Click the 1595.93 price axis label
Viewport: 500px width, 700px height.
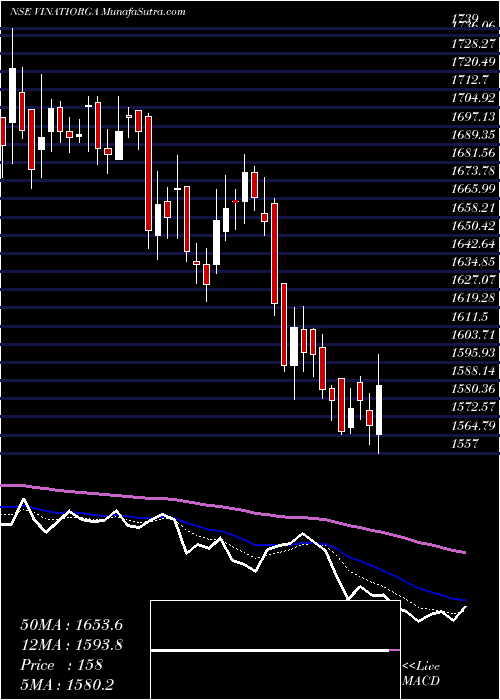point(474,353)
